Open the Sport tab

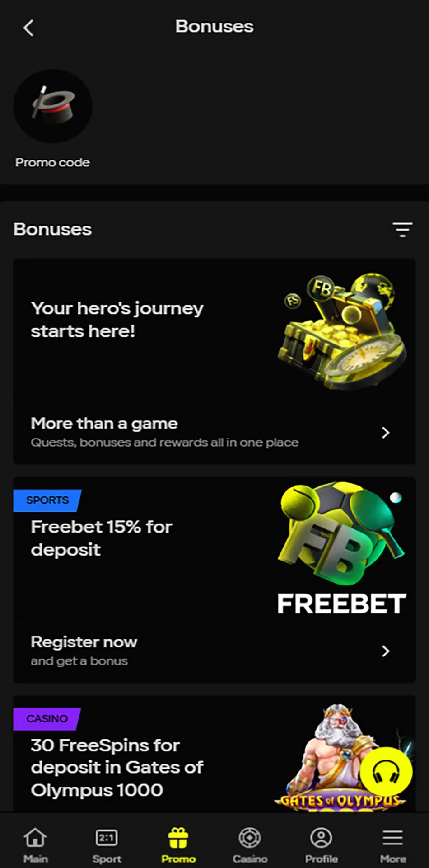[107, 843]
